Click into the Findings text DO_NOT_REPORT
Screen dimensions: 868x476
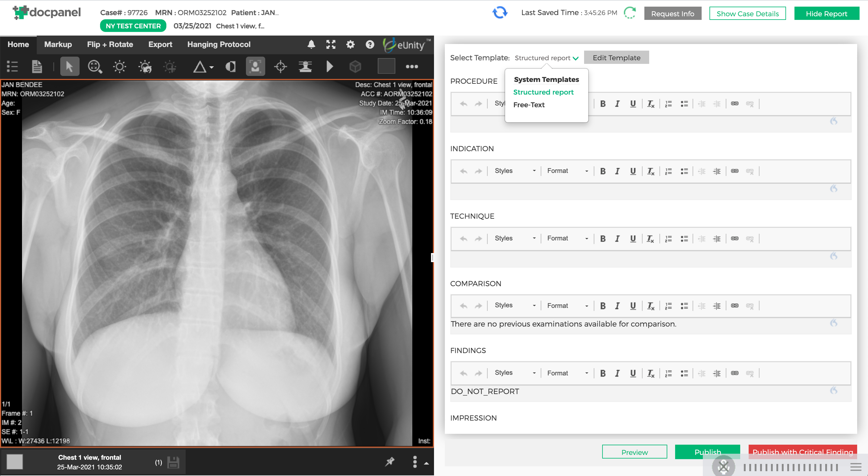(x=485, y=392)
